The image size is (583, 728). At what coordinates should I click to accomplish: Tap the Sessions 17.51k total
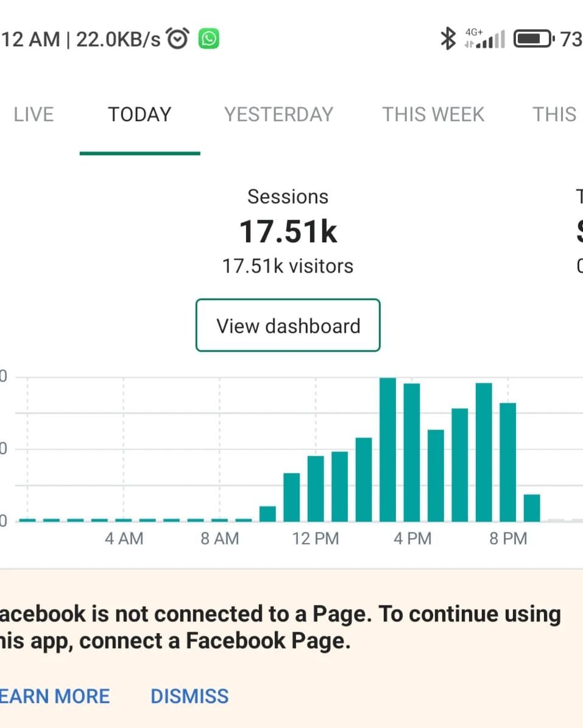(x=288, y=232)
